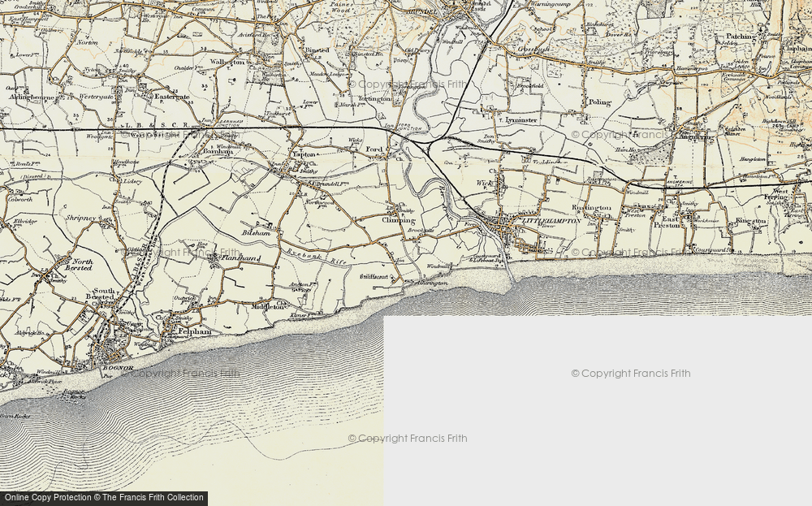Select the Warningcamp place name
The width and height of the screenshot is (812, 506).
551,5
